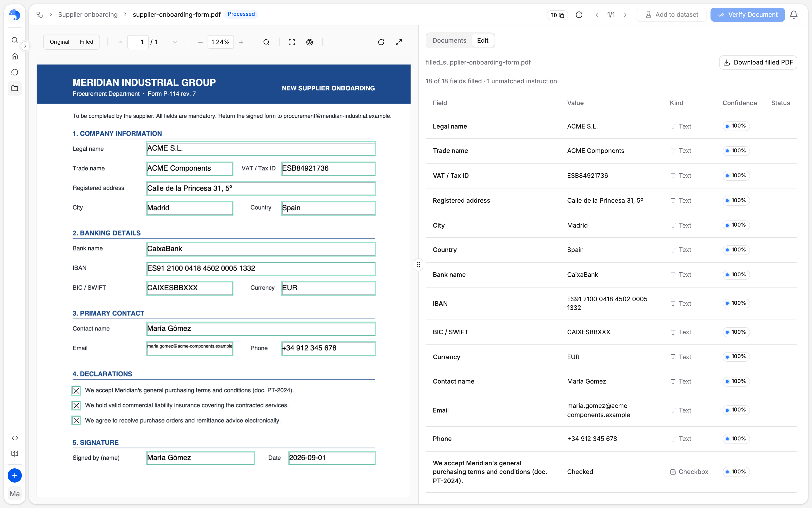Go to the home icon in sidebar
The width and height of the screenshot is (812, 508).
pos(14,56)
